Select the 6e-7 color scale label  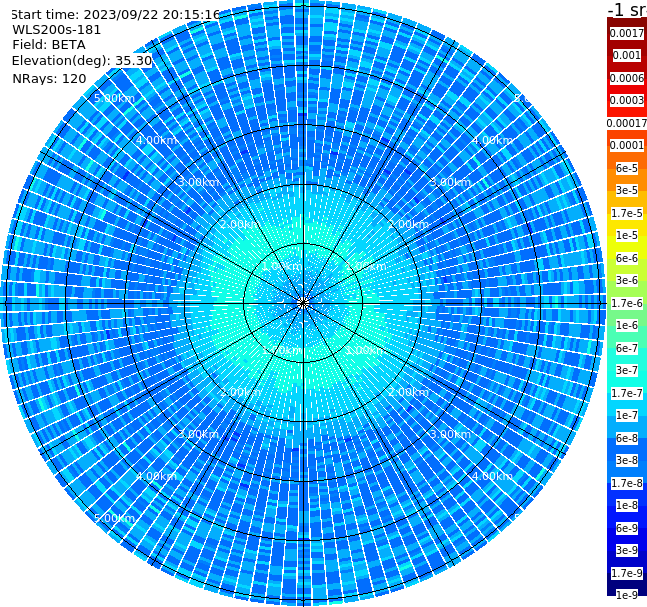[x=627, y=348]
